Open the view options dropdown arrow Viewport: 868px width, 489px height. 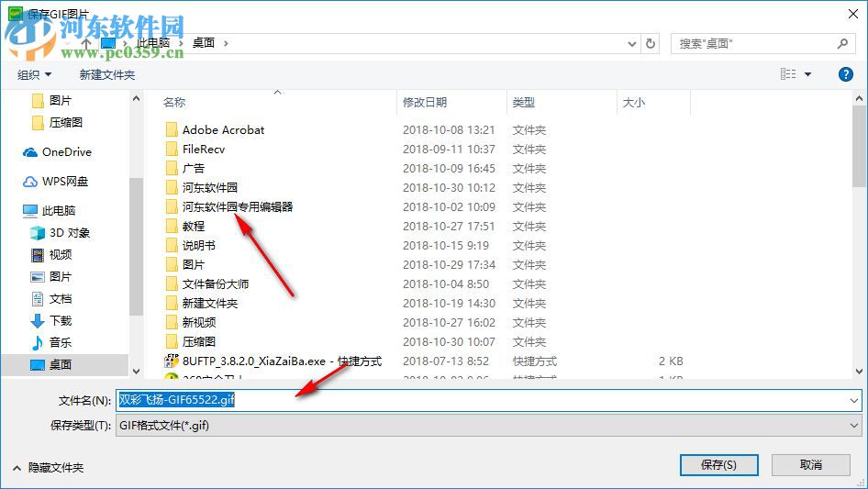[x=807, y=74]
